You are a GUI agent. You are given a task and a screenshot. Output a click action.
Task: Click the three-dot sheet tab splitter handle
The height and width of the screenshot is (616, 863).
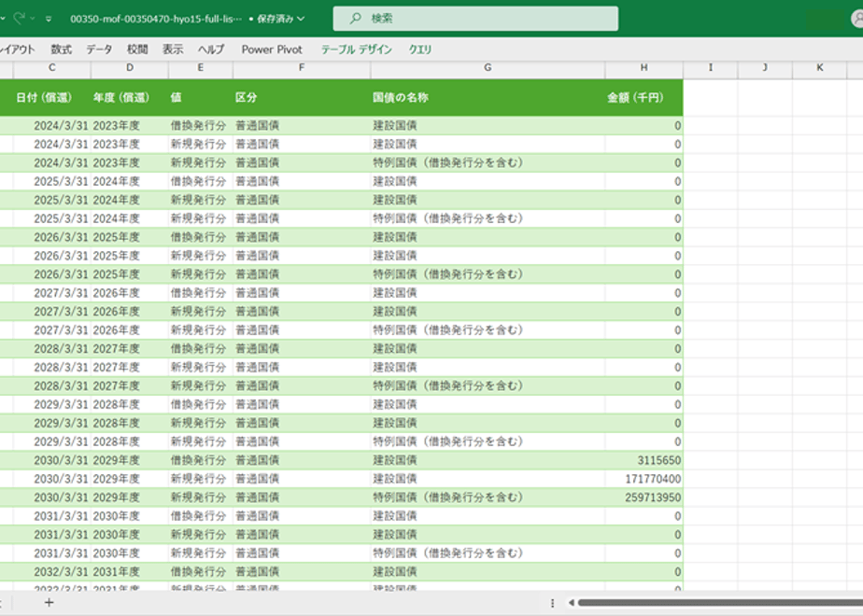552,603
